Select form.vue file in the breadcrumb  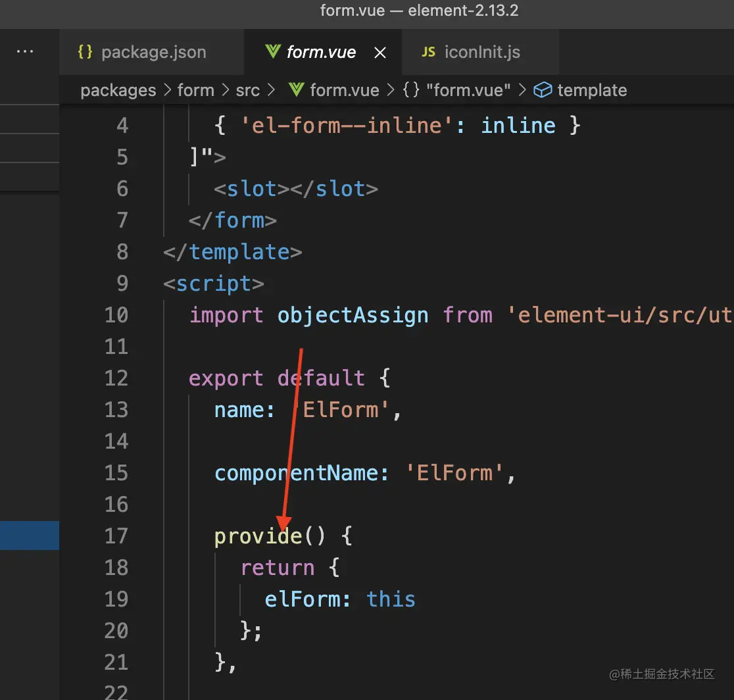(345, 90)
